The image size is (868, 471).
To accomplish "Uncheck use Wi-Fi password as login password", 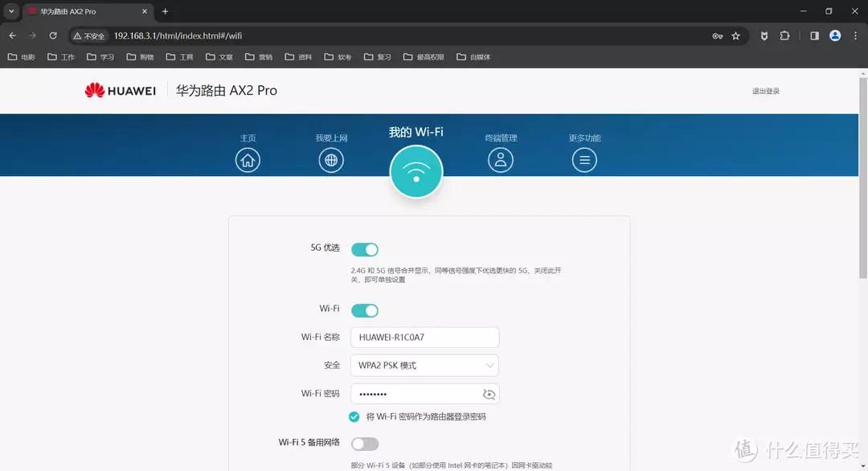I will (x=354, y=416).
